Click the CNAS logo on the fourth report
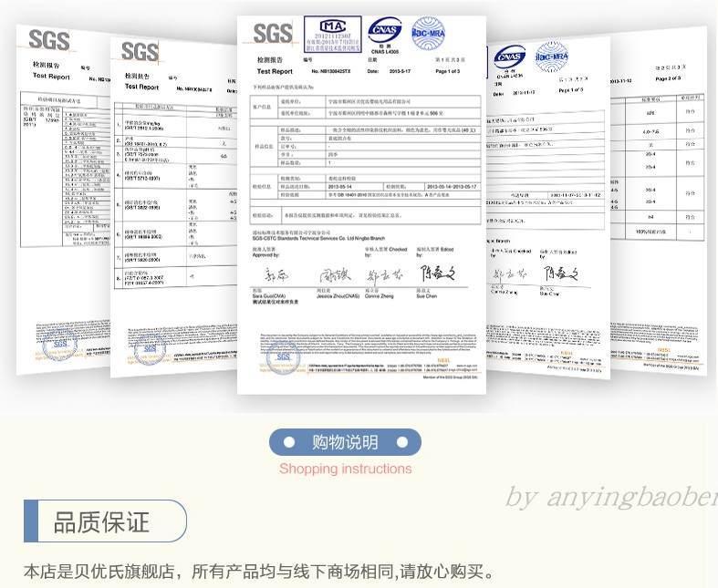718x588 pixels. [x=509, y=57]
